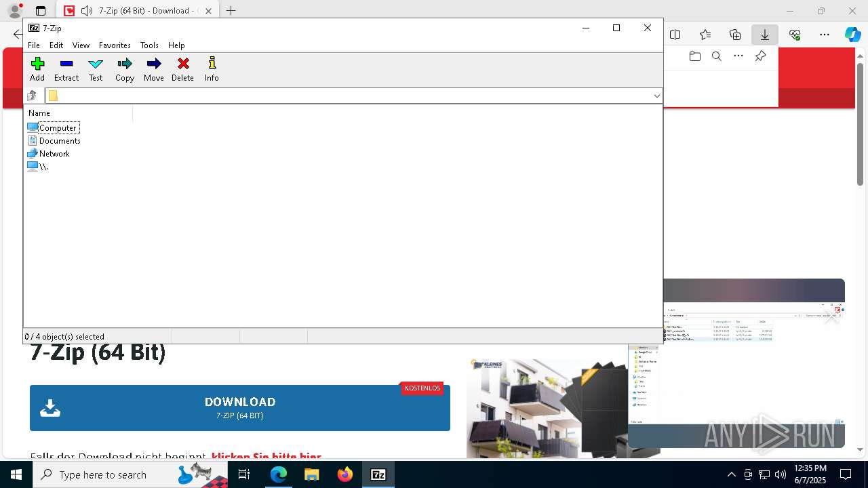Screen dimensions: 868x488
Task: Open Firefox from the taskbar
Action: [x=345, y=474]
